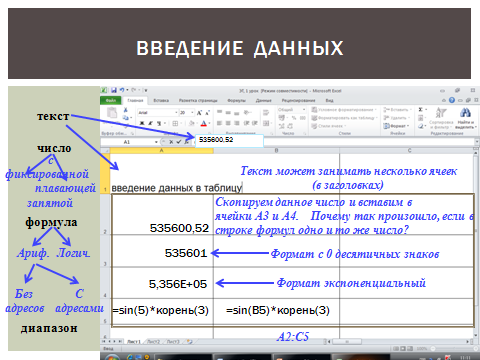Click the insert new sheet tab icon

(x=189, y=342)
